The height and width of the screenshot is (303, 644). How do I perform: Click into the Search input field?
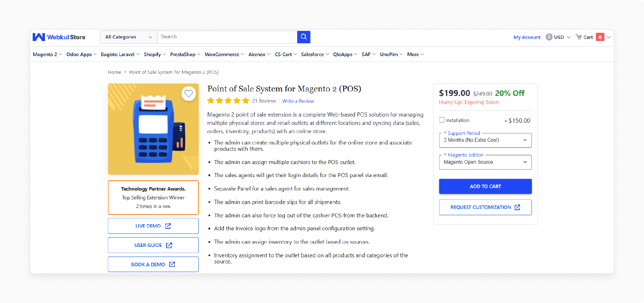[227, 37]
